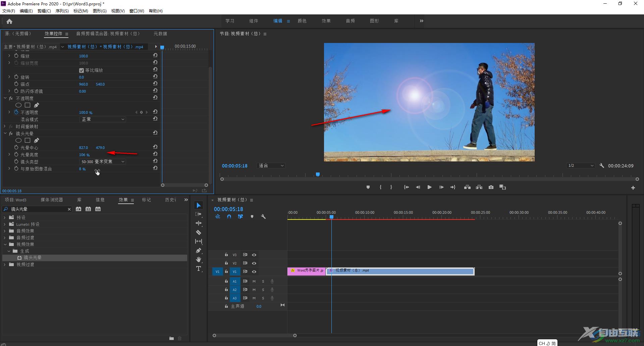Click the Home icon
The image size is (644, 346).
[9, 21]
